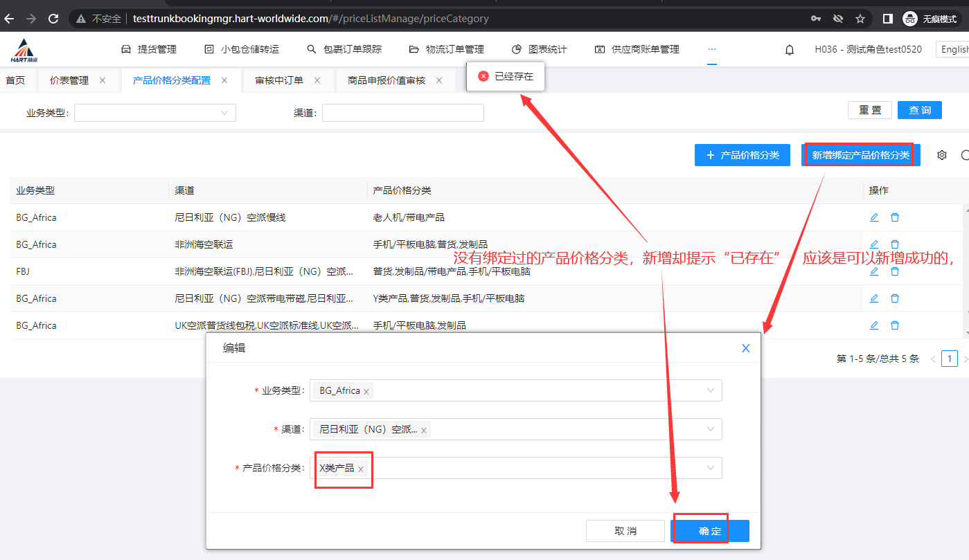The image size is (969, 560).
Task: Edit the Y类产品 row entry
Action: (x=874, y=298)
